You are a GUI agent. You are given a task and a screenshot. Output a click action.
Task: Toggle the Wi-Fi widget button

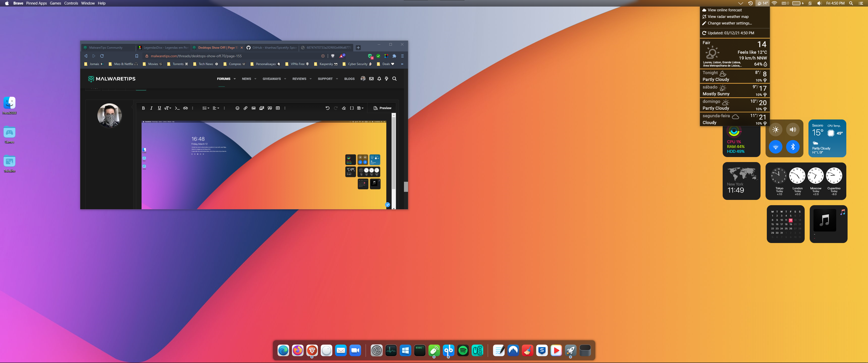[775, 147]
